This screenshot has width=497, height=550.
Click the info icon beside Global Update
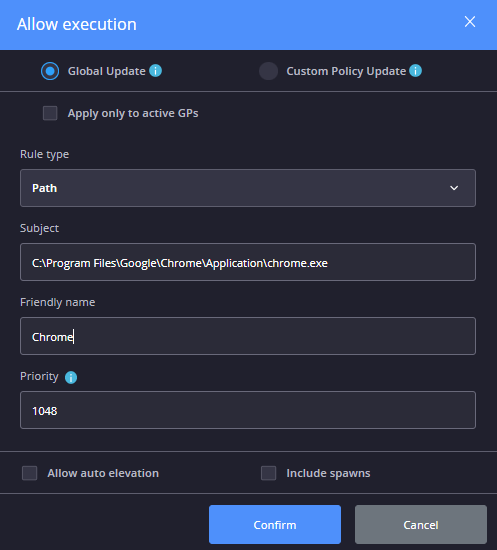(155, 71)
